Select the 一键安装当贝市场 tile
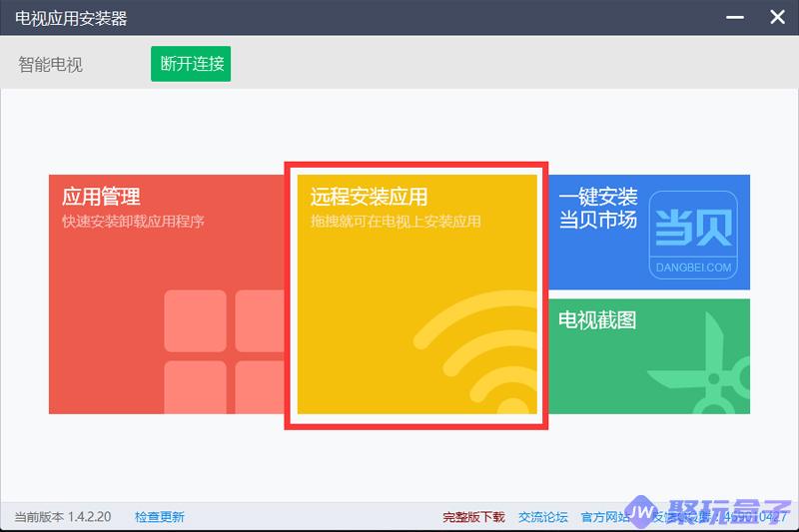 click(x=649, y=233)
